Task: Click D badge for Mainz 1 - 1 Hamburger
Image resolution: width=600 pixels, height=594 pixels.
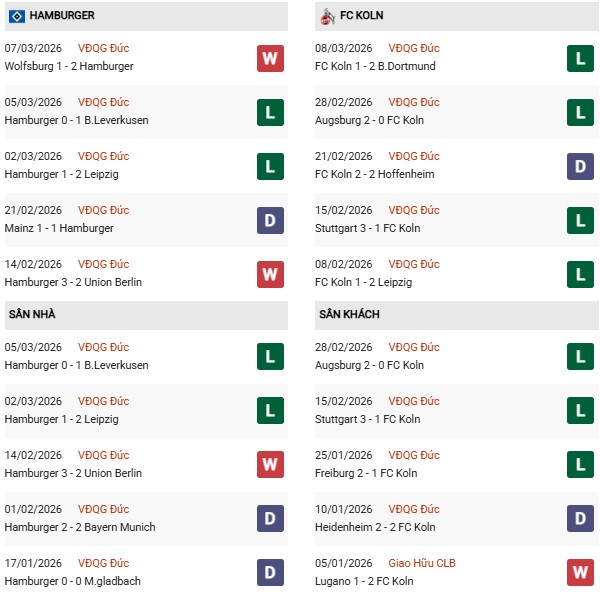Action: [270, 220]
